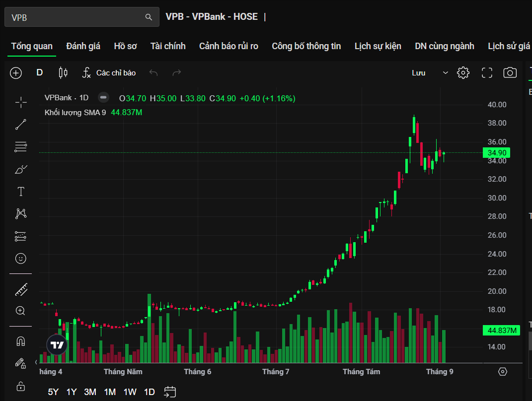Screen dimensions: 532x401
Task: Toggle fullscreen chart mode
Action: [x=487, y=73]
